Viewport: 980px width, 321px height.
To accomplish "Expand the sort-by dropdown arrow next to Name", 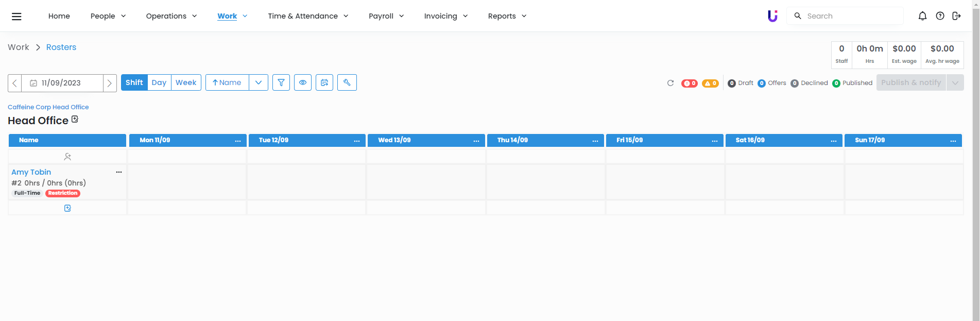I will pos(259,82).
